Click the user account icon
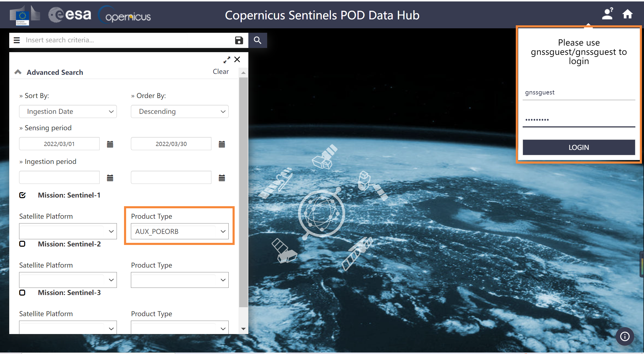The height and width of the screenshot is (354, 644). pos(607,14)
